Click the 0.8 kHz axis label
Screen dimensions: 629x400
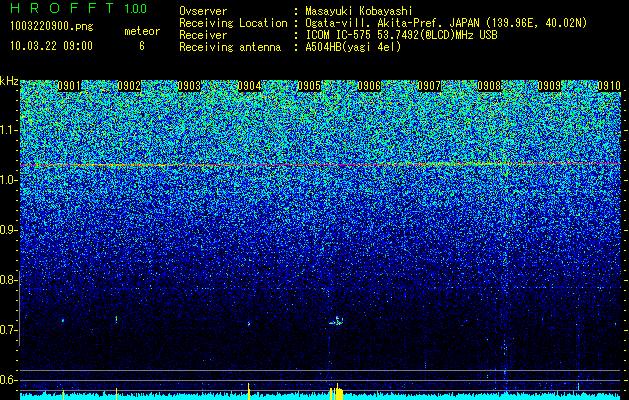pos(8,280)
